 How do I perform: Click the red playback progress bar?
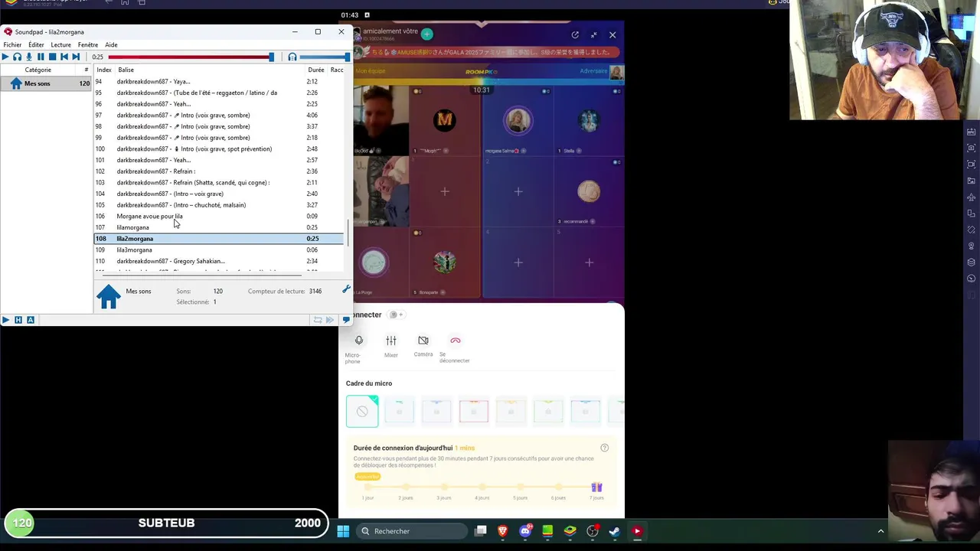coord(190,57)
